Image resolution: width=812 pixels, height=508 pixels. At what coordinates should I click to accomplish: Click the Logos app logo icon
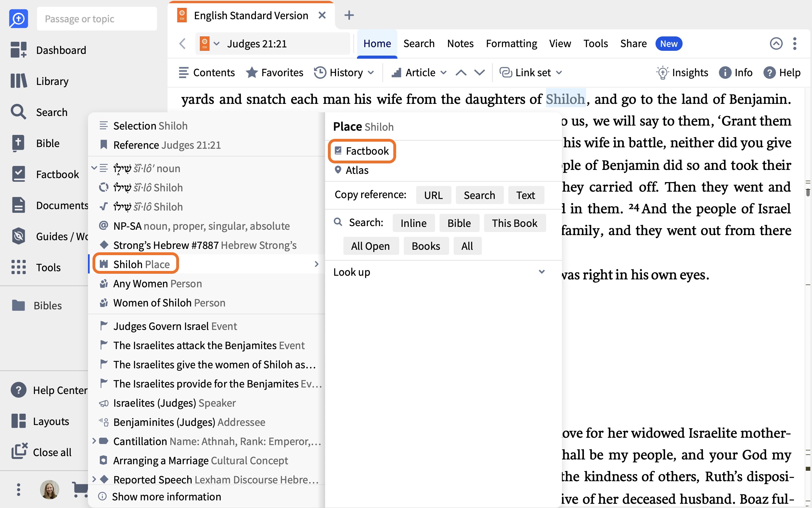click(x=18, y=19)
